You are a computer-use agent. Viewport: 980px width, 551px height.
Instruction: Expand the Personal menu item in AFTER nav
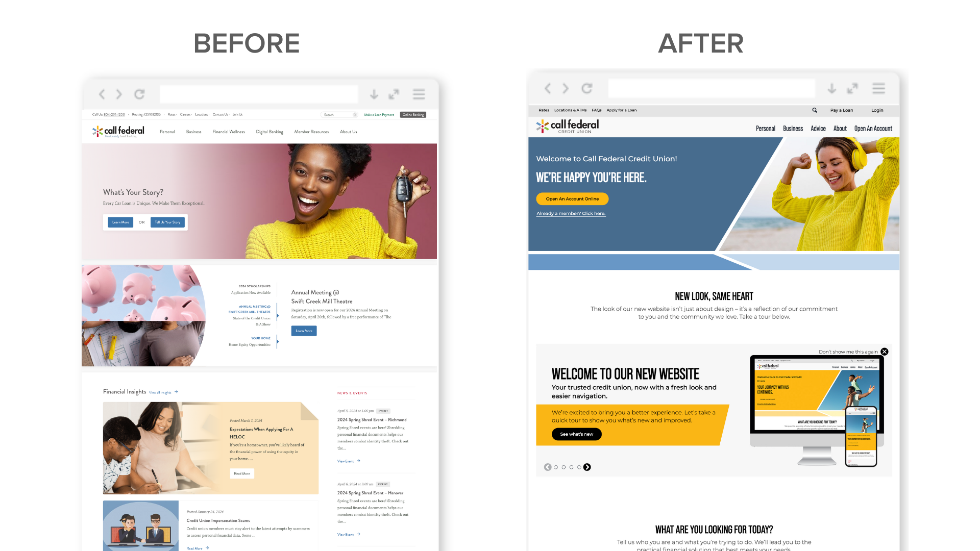coord(764,128)
